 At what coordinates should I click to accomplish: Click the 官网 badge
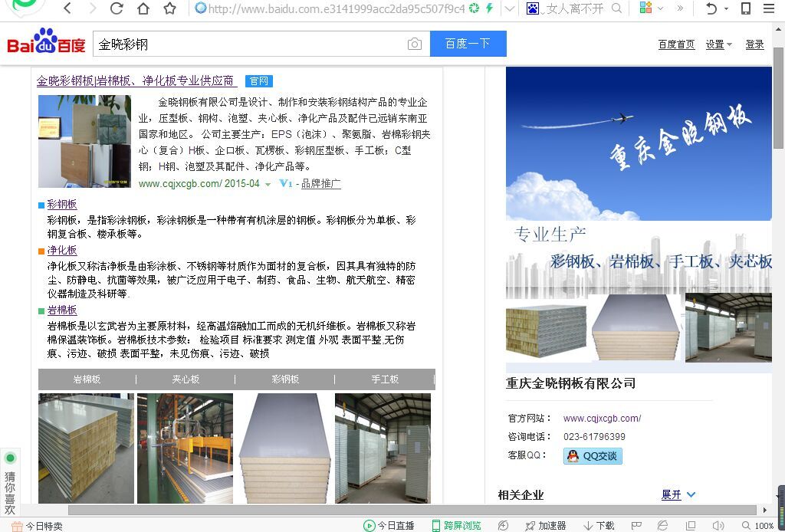coord(259,81)
